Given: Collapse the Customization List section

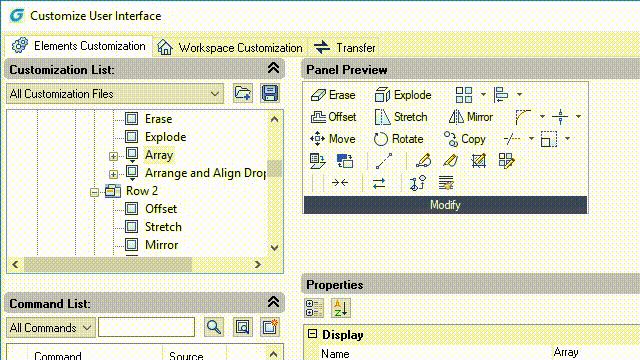Looking at the screenshot, I should 273,68.
